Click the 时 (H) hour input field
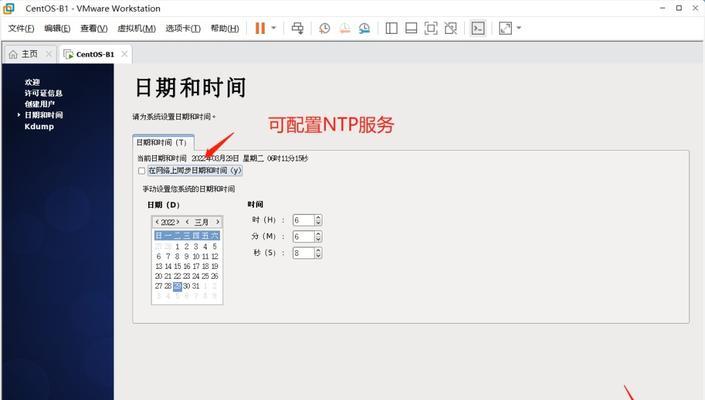Image resolution: width=705 pixels, height=400 pixels. pos(303,220)
